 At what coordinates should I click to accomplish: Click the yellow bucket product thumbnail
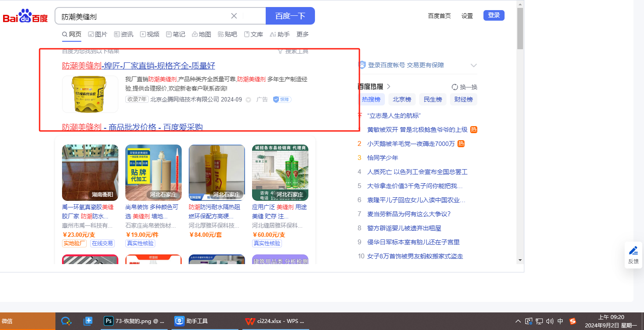(90, 94)
